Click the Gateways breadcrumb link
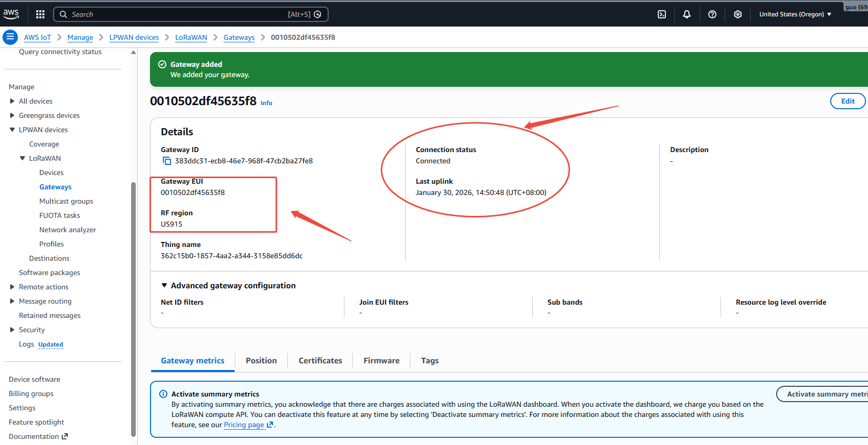Image resolution: width=868 pixels, height=445 pixels. (239, 37)
